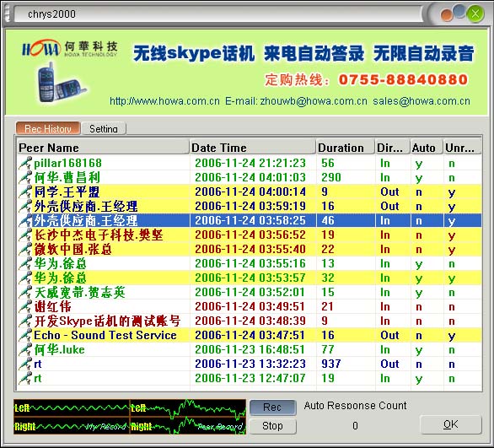Click date 2006-11-23 13:32:23
This screenshot has width=494, height=448.
(250, 364)
